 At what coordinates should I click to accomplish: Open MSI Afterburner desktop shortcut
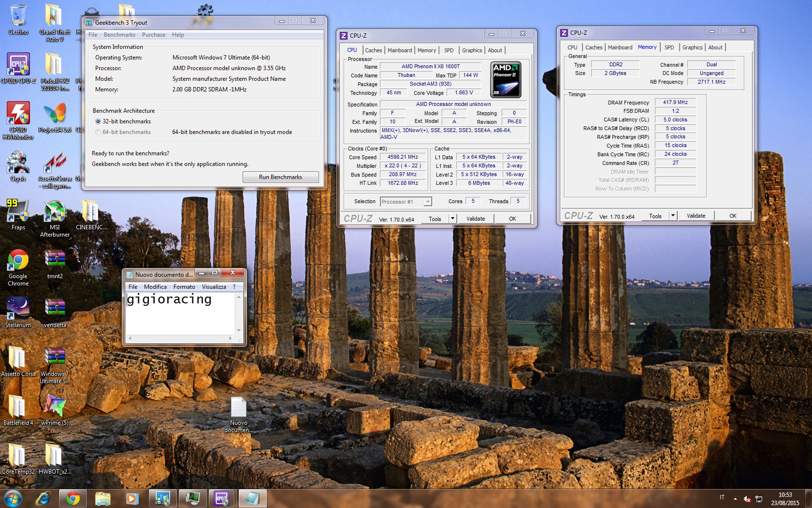pyautogui.click(x=55, y=218)
